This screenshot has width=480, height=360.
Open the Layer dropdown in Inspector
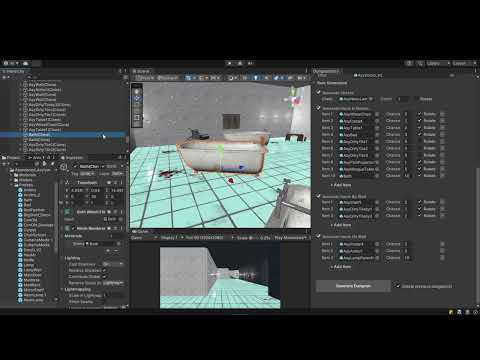pyautogui.click(x=117, y=174)
